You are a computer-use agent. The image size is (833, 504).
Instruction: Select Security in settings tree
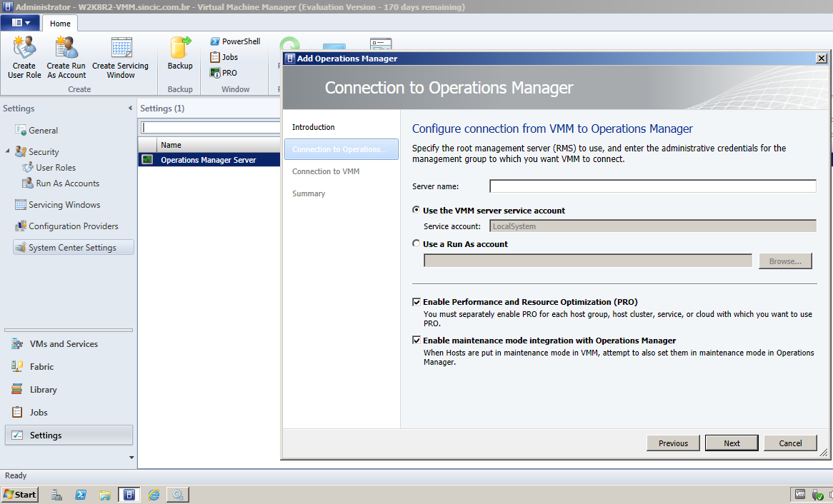[x=44, y=152]
